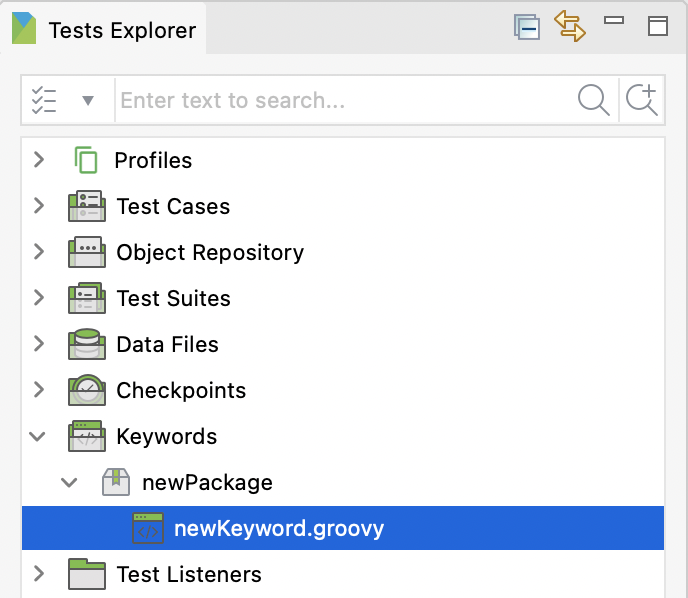Select the Test Listeners item
Viewport: 688px width, 598px height.
pos(188,574)
